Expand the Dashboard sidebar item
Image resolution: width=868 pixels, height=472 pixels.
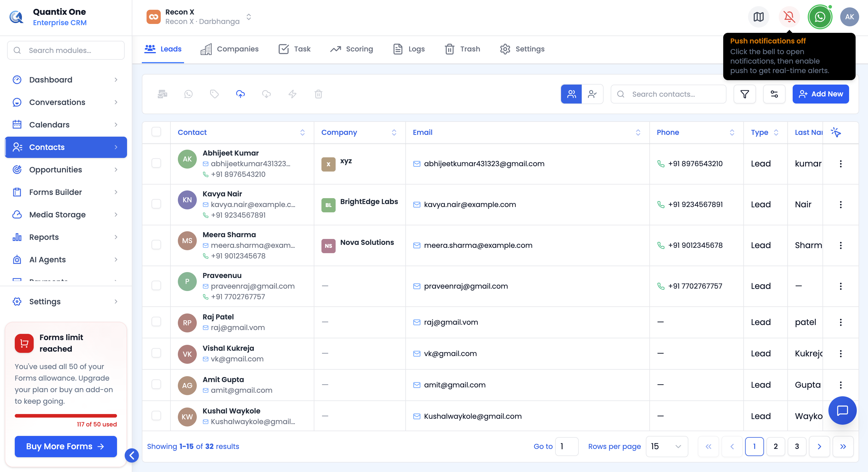coord(66,80)
